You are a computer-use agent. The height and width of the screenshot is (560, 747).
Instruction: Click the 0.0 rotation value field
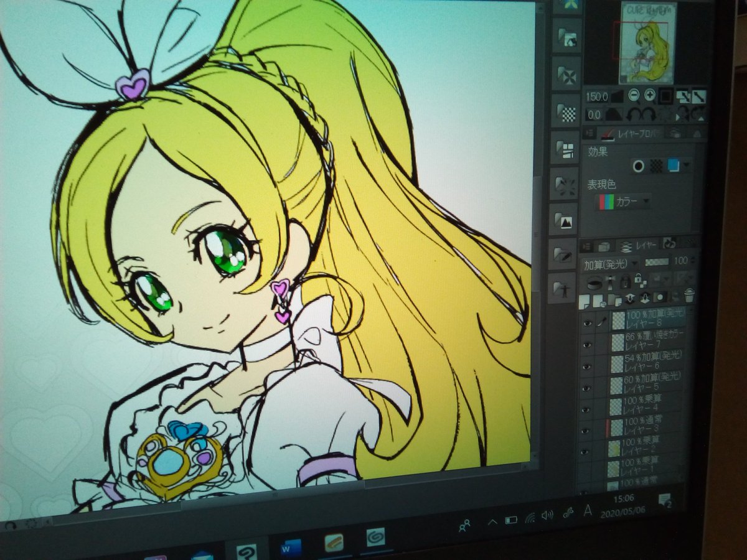point(594,115)
